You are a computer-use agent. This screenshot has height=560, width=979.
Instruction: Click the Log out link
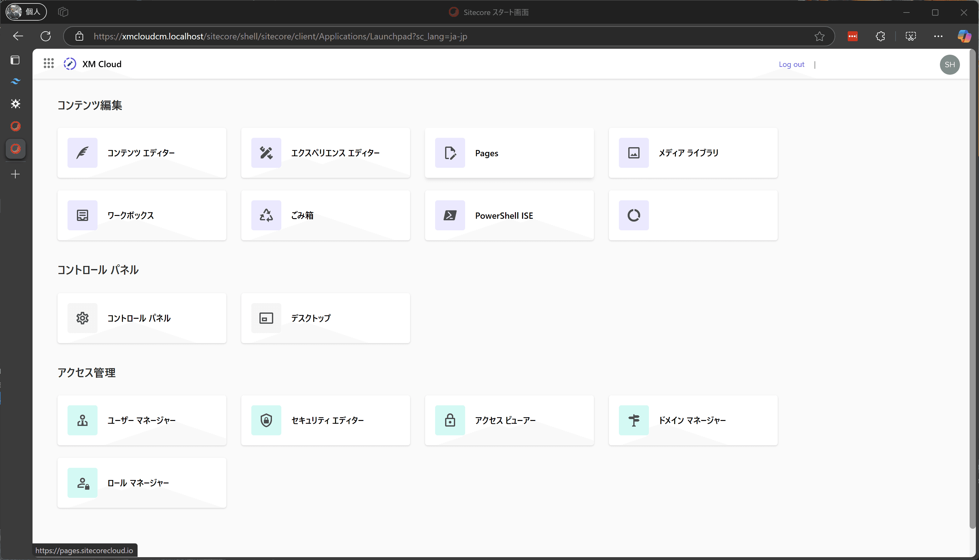tap(791, 64)
